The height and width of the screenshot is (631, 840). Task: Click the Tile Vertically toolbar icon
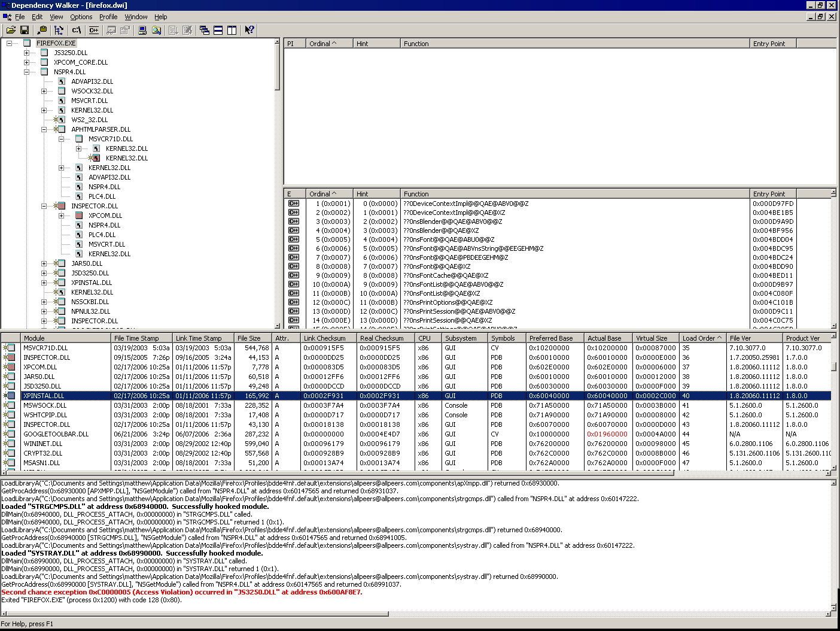pos(232,30)
